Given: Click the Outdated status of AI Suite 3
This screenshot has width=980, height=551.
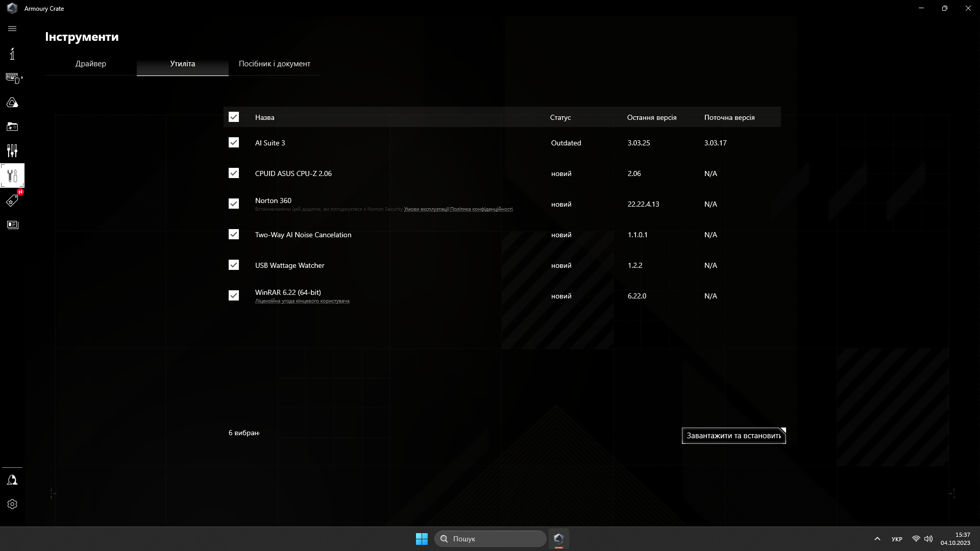Looking at the screenshot, I should [566, 143].
